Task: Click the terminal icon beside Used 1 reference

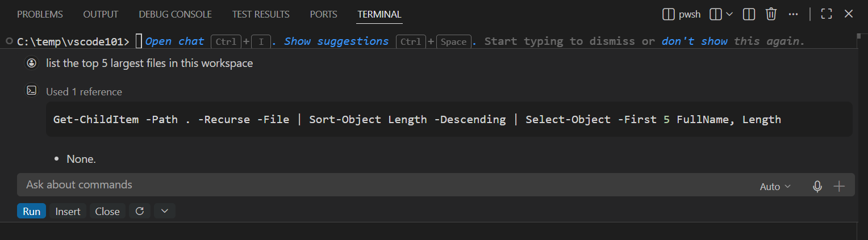Action: pos(32,91)
